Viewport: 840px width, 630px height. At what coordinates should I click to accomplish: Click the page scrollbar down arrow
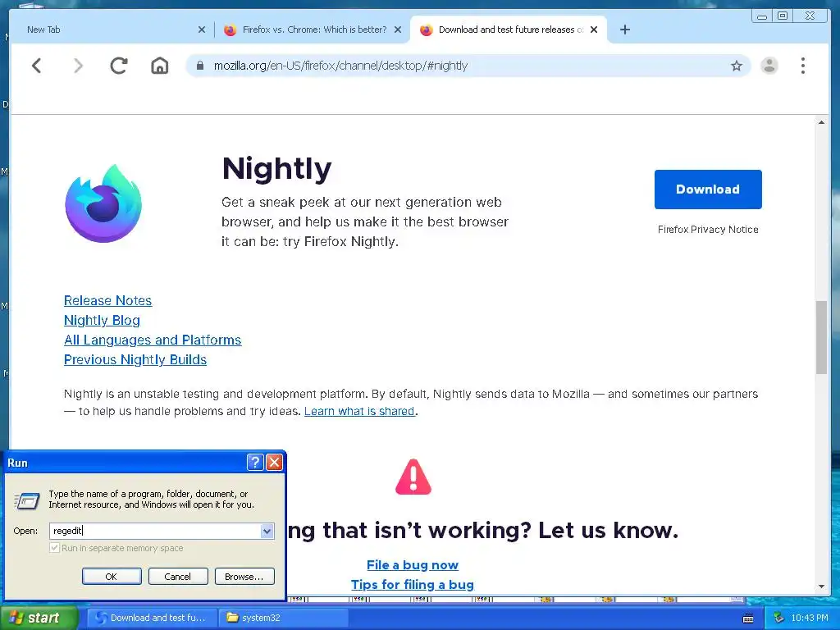[x=821, y=587]
